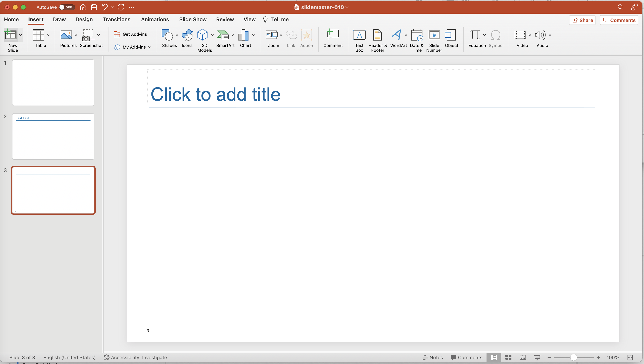Expand New Slide layout dropdown arrow
This screenshot has height=364, width=644.
pos(20,35)
